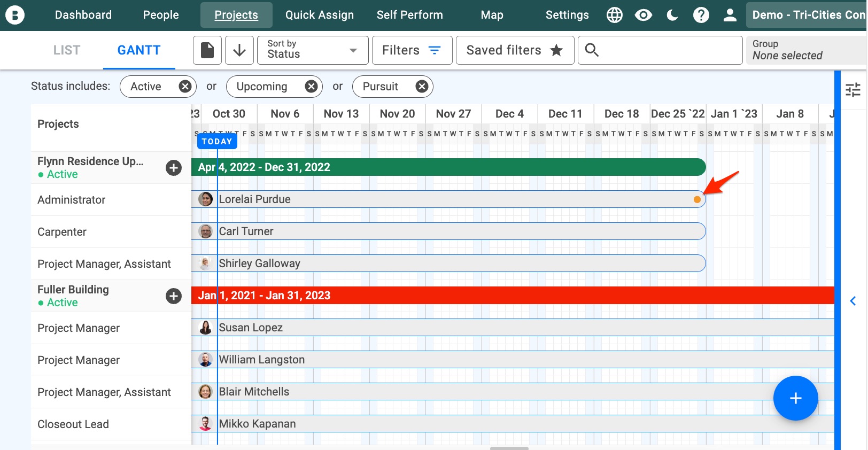Click Lorelai Purdue allocation bar
Image resolution: width=868 pixels, height=450 pixels.
pyautogui.click(x=449, y=199)
